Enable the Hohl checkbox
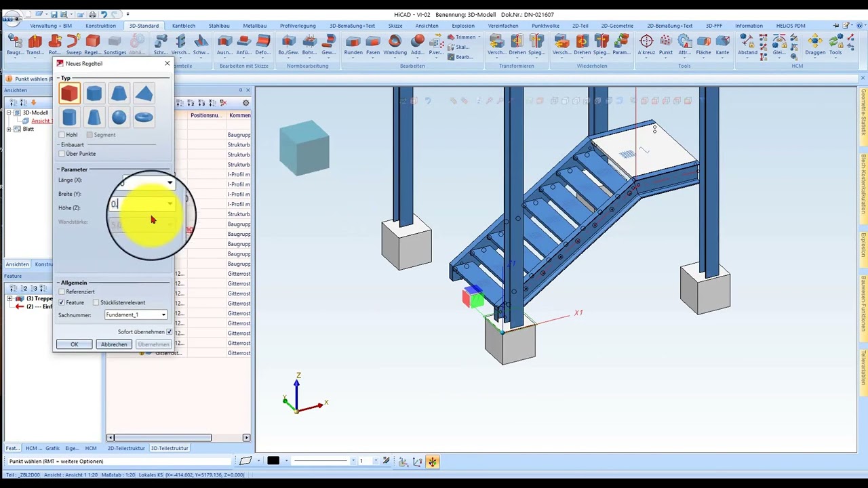The image size is (868, 488). pyautogui.click(x=62, y=135)
